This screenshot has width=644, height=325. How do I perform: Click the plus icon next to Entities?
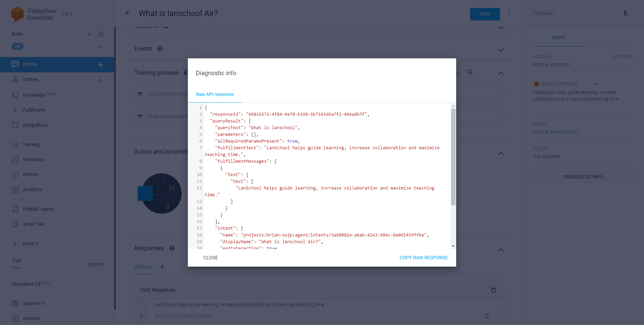pyautogui.click(x=100, y=80)
